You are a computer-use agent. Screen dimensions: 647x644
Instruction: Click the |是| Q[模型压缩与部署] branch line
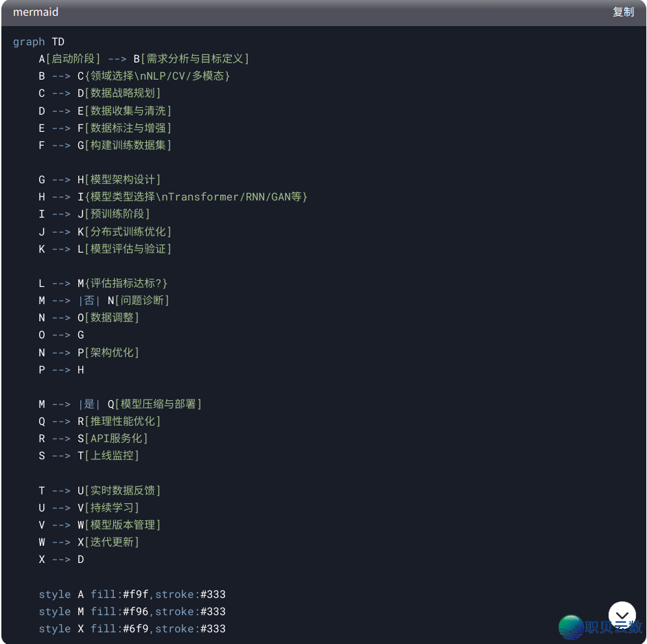120,404
